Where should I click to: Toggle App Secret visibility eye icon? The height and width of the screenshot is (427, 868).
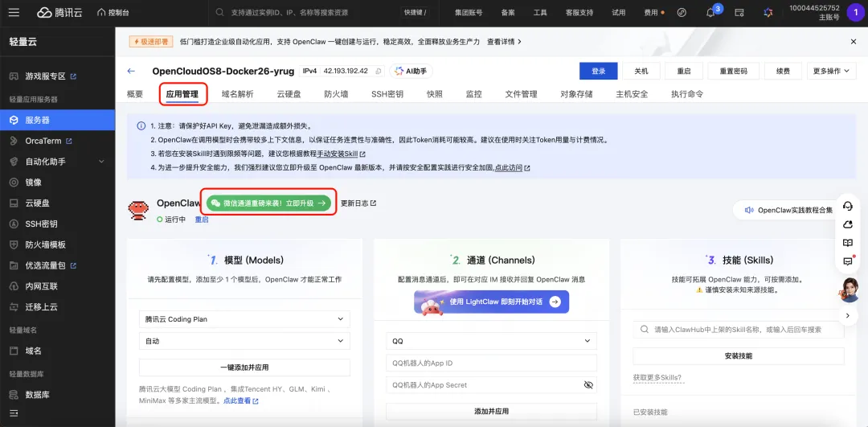(x=588, y=385)
